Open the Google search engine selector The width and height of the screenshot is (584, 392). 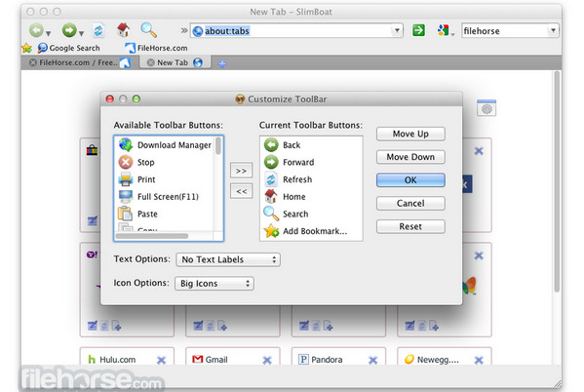click(x=446, y=30)
